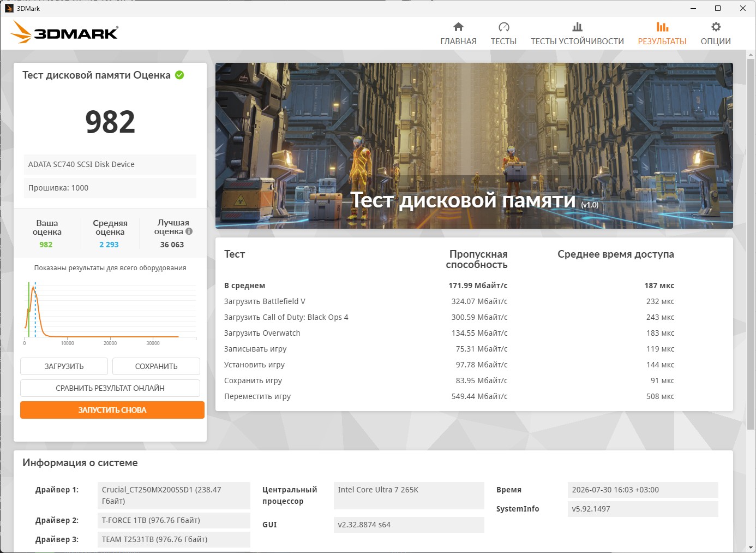Click the Прошивка: 1000 field
756x553 pixels.
pos(110,188)
